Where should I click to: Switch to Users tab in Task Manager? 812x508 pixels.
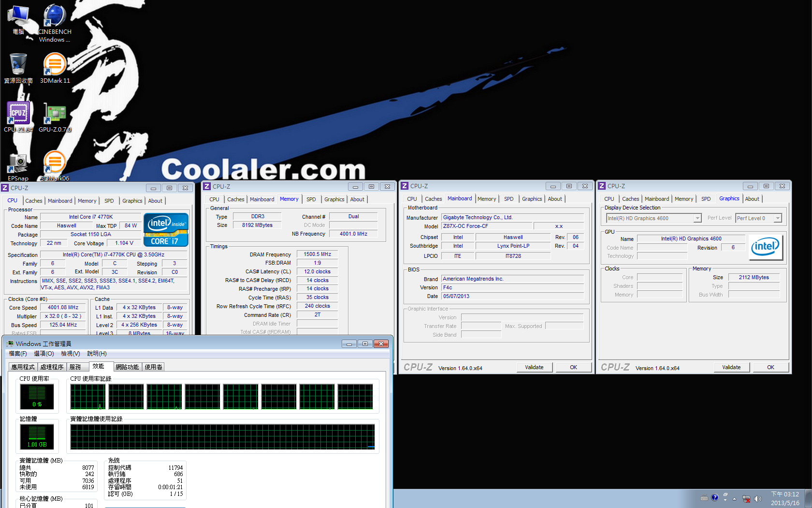coord(154,367)
